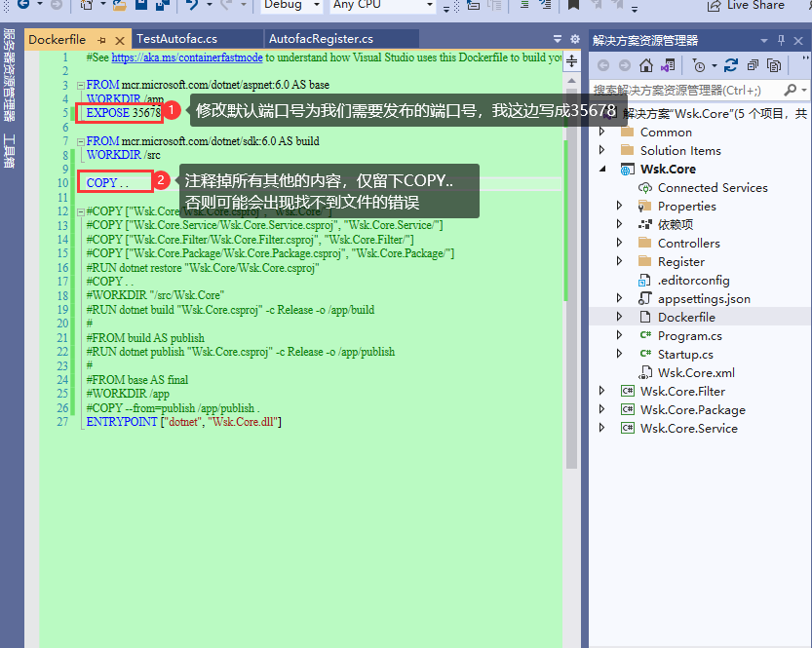
Task: Click the Home icon in Solution Explorer
Action: [645, 65]
